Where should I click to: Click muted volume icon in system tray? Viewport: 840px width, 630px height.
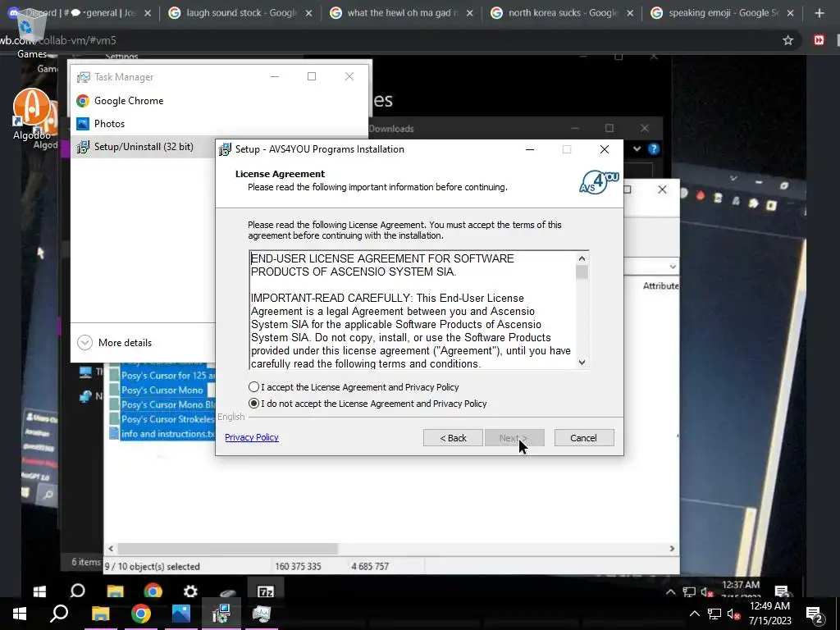pyautogui.click(x=733, y=614)
